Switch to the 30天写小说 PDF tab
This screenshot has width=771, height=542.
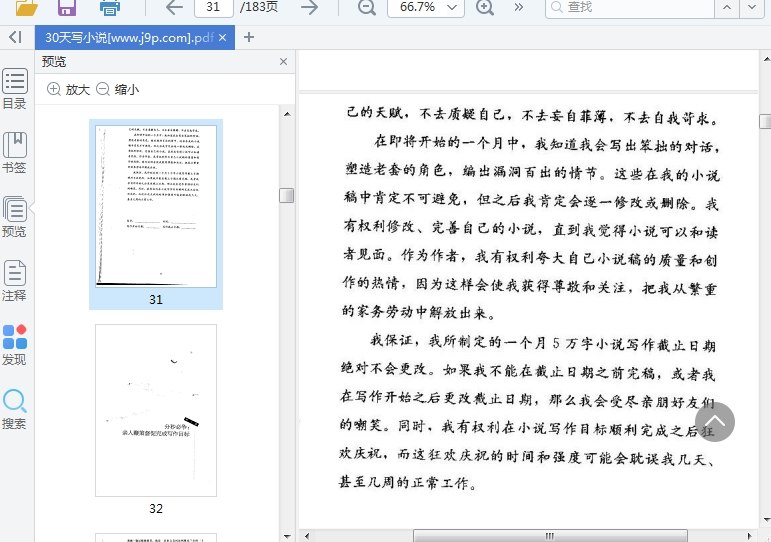[x=128, y=37]
